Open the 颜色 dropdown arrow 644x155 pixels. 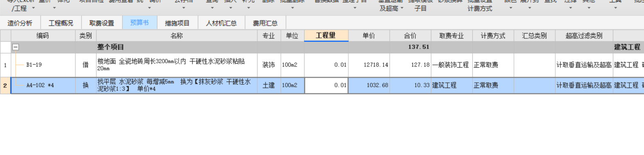(x=511, y=8)
